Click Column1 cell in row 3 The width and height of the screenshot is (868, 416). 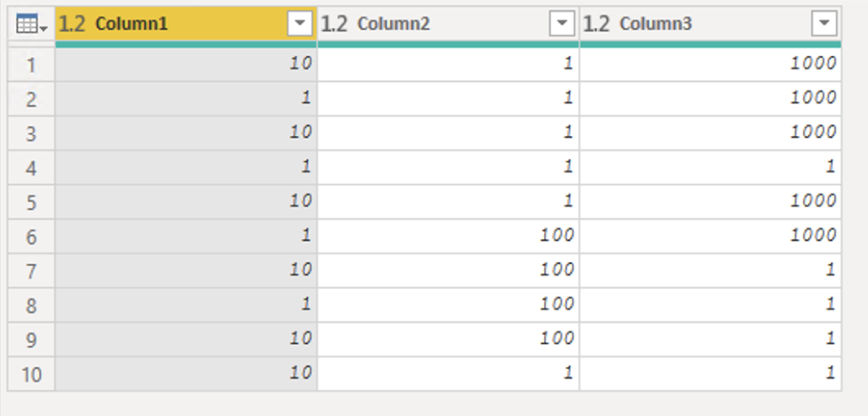tap(186, 134)
